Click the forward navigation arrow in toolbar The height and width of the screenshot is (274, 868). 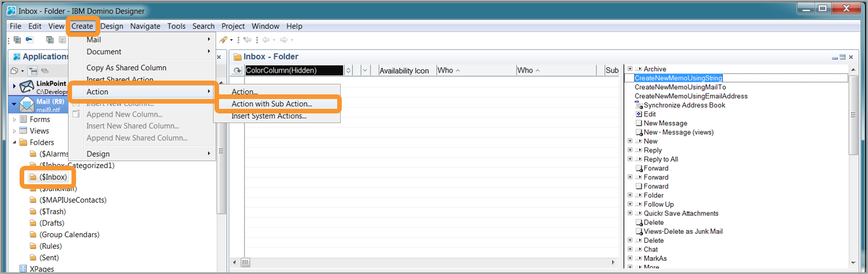pos(284,40)
